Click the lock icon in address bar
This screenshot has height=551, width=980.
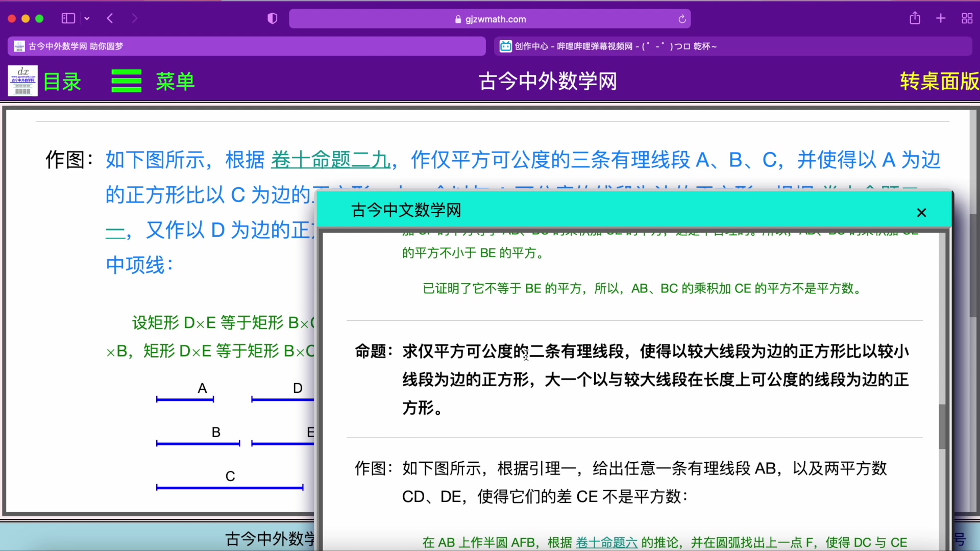[458, 19]
